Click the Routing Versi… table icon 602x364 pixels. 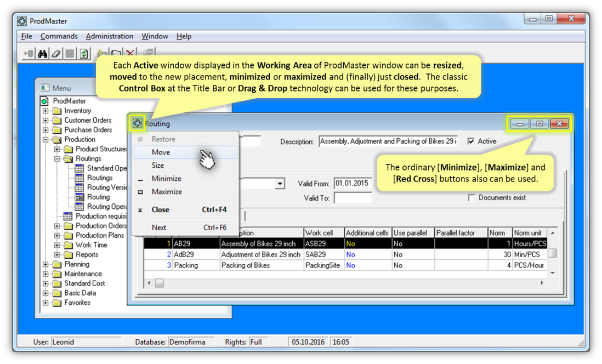click(x=79, y=187)
